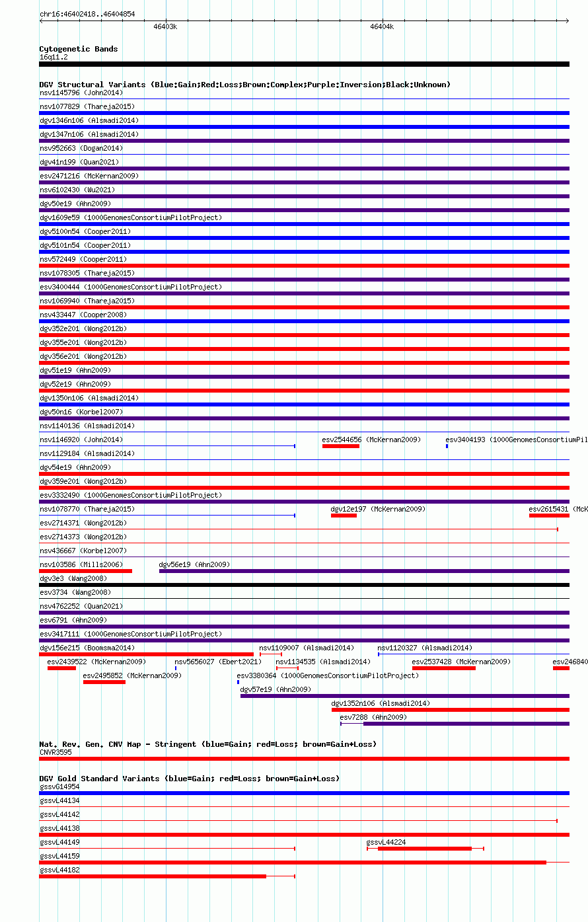This screenshot has width=588, height=922.
Task: Click the nsv103586 (Mills2006) label
Action: tap(81, 564)
